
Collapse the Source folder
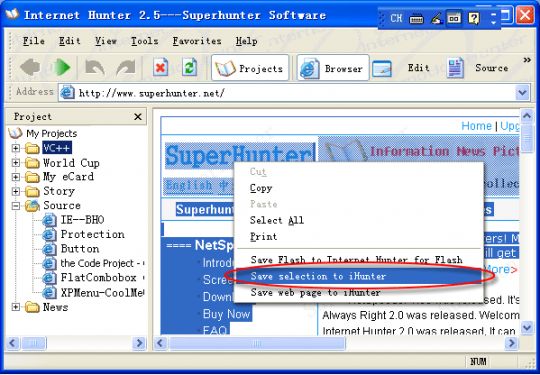15,206
